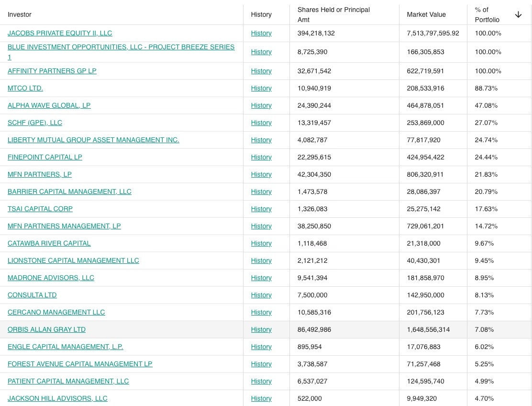Screen dimensions: 532x406
Task: Open TSAI CAPITAL CORP link
Action: (40, 209)
